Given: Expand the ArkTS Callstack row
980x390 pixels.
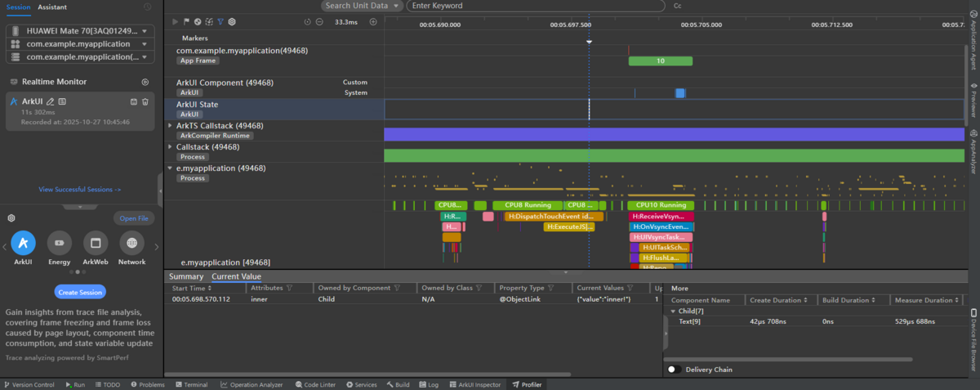Looking at the screenshot, I should (170, 126).
